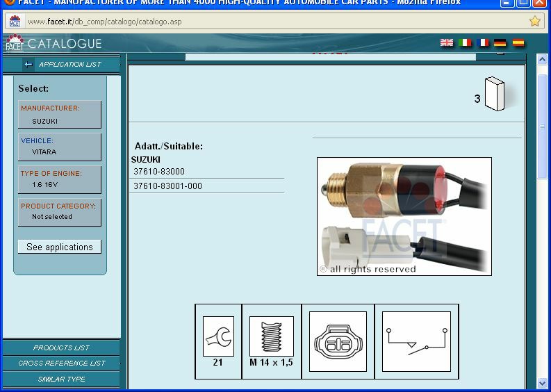Screen dimensions: 551x392
Task: Click the wrench size 21 icon
Action: 218,336
